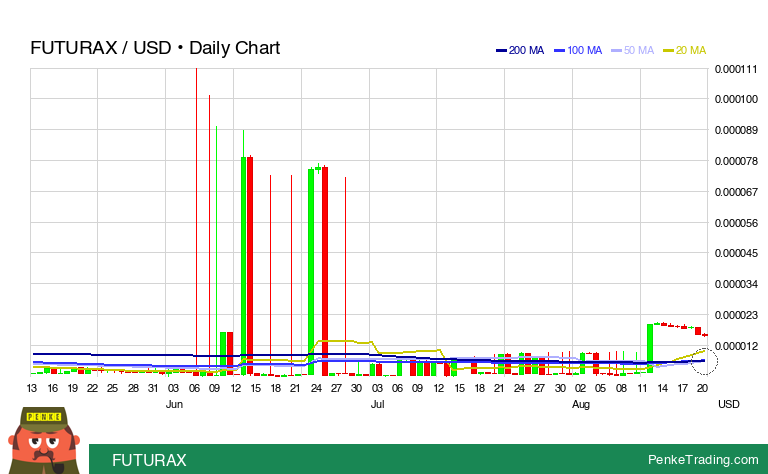Click the 0.000078 price axis label
The image size is (768, 474).
pyautogui.click(x=736, y=161)
